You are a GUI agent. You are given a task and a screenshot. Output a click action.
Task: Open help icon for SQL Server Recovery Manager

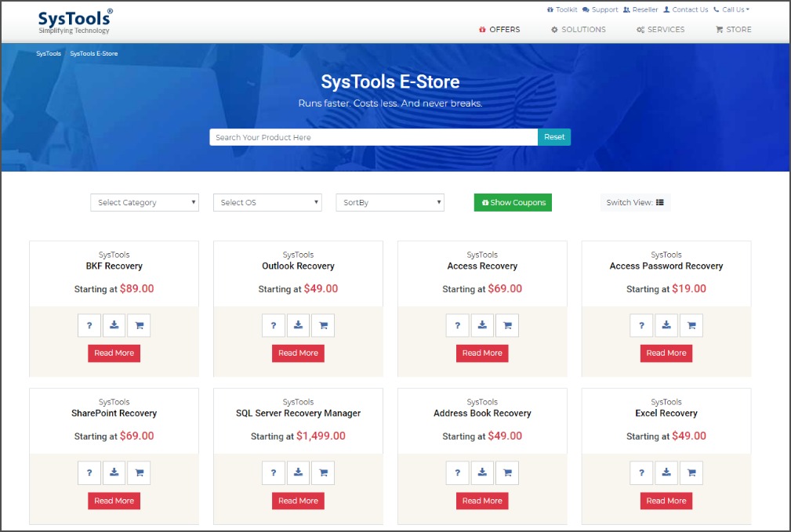coord(274,473)
